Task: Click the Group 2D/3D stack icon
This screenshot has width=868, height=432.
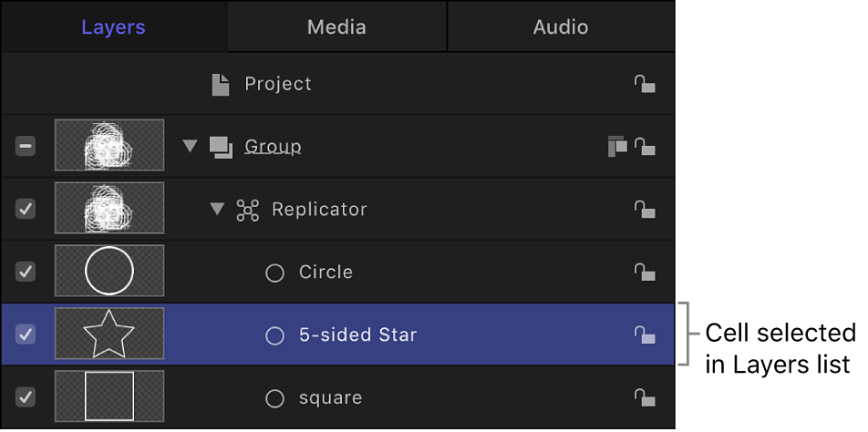Action: 617,147
